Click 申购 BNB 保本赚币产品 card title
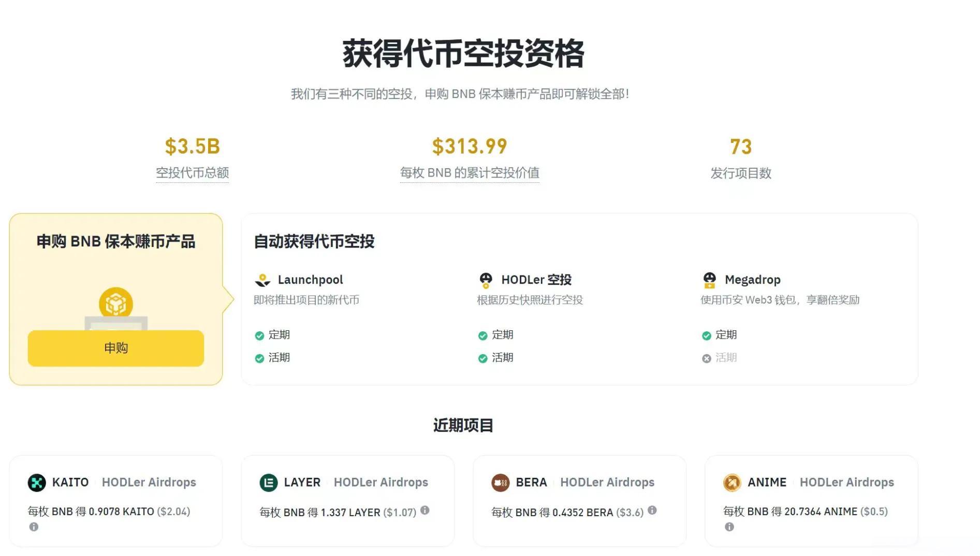The height and width of the screenshot is (556, 980). click(x=116, y=241)
